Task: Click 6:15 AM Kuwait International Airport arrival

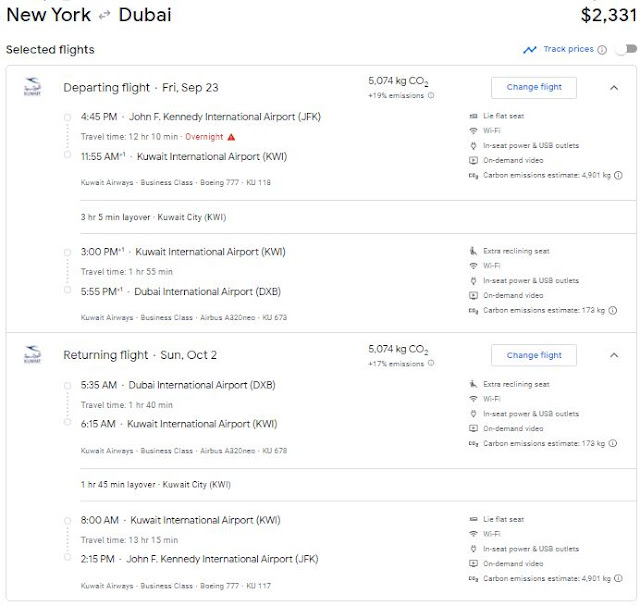Action: click(179, 424)
